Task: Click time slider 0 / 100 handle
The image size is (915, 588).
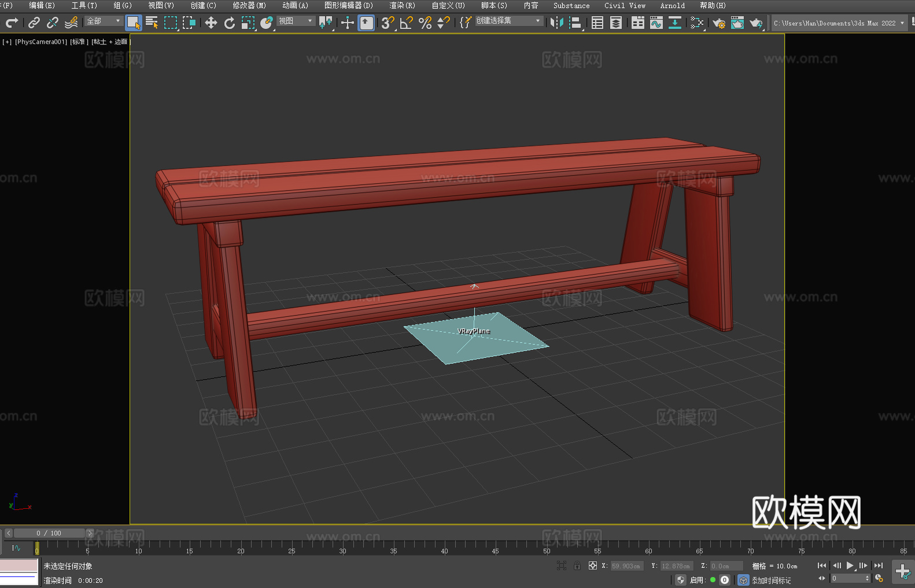Action: (49, 533)
